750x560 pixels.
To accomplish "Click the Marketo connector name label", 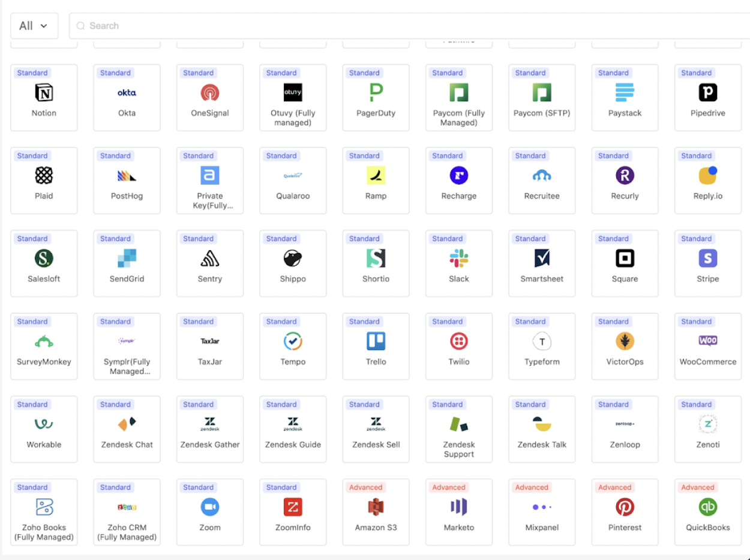I will [459, 528].
